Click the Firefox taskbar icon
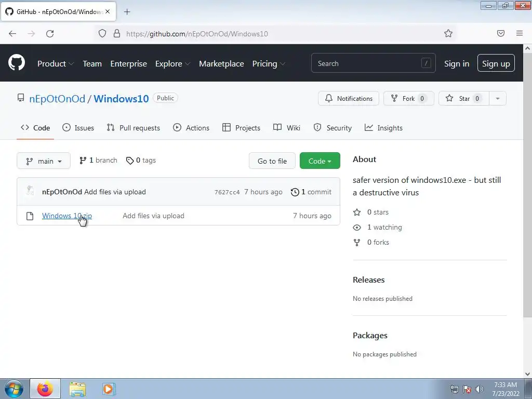Image resolution: width=532 pixels, height=399 pixels. coord(45,389)
